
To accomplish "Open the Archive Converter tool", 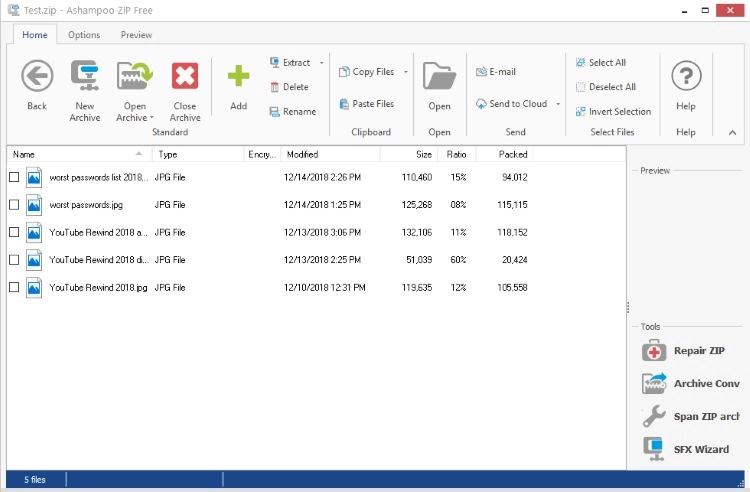I will tap(690, 383).
